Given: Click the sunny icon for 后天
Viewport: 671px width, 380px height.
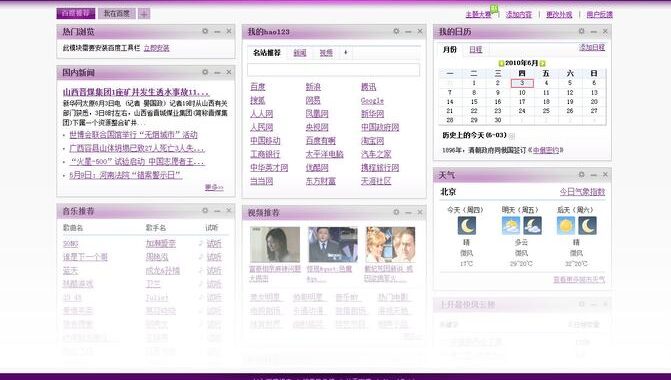Looking at the screenshot, I should (566, 226).
